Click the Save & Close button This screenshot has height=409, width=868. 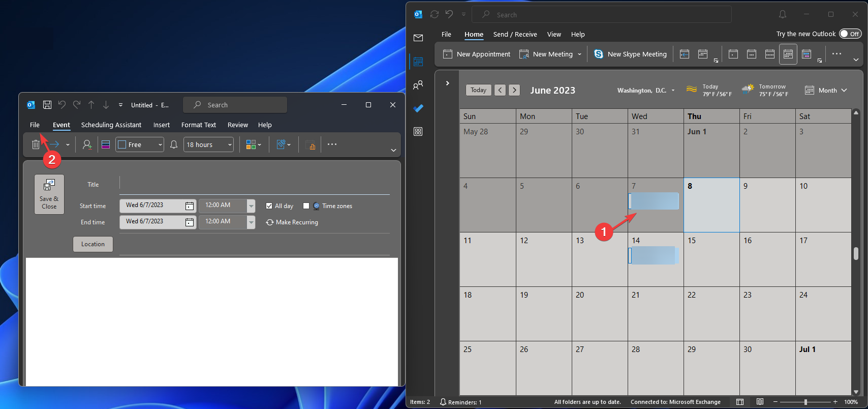point(49,194)
